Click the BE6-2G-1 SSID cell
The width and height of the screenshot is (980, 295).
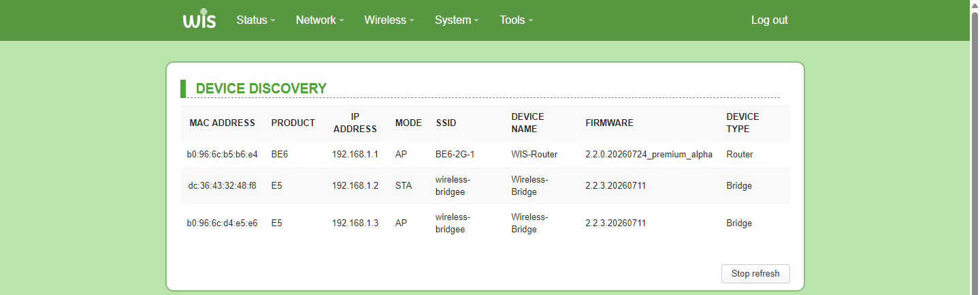click(x=455, y=155)
